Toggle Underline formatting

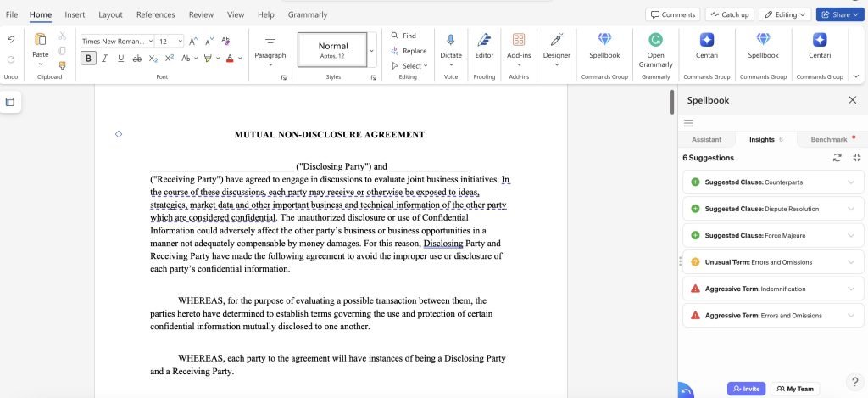click(121, 58)
